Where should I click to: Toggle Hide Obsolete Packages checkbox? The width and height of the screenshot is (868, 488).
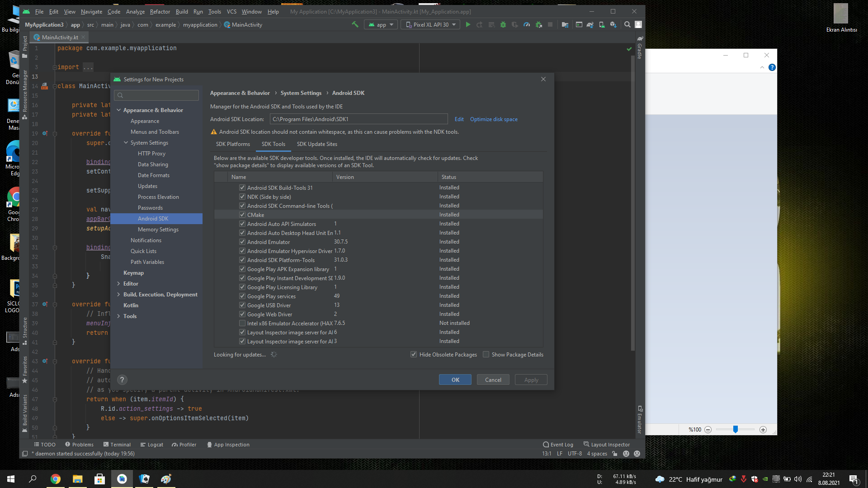414,355
